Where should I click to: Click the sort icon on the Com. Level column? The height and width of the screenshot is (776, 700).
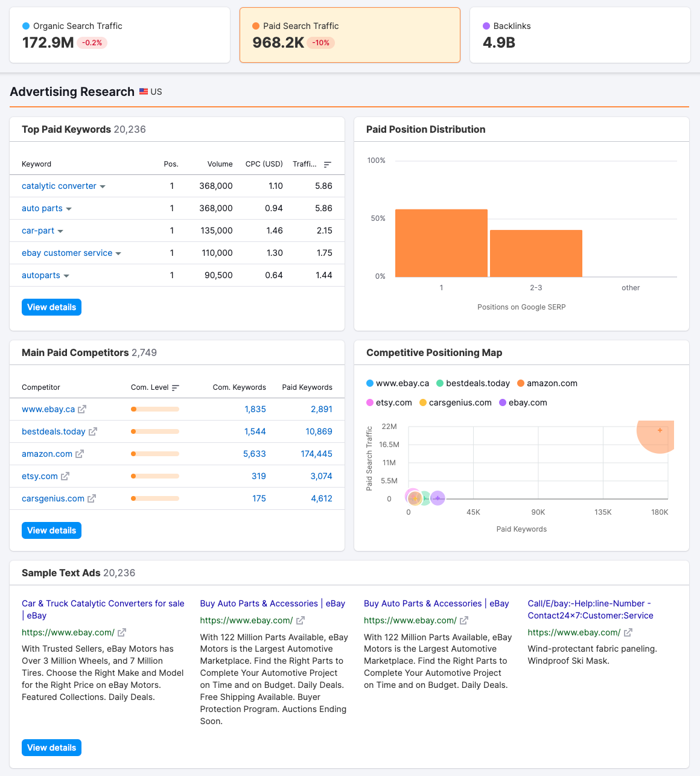175,387
